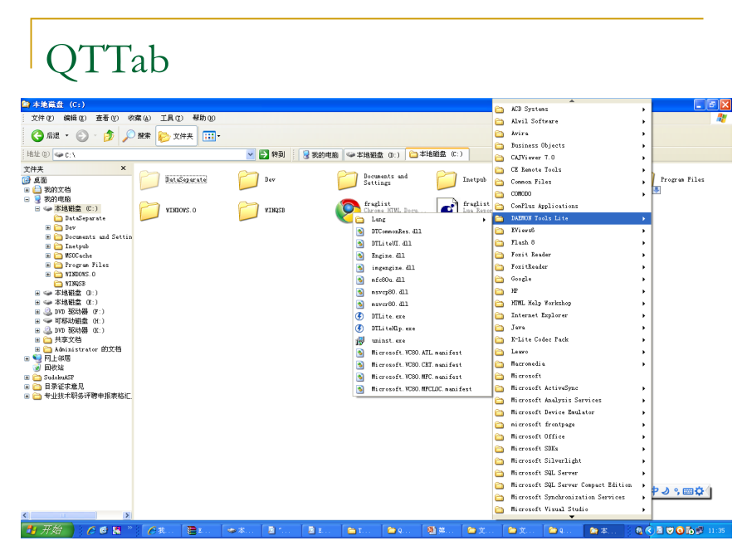Select the Inetpub folder icon
The height and width of the screenshot is (560, 747).
point(447,180)
